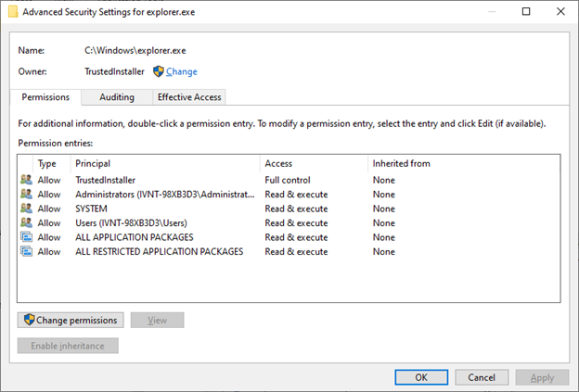Image resolution: width=579 pixels, height=392 pixels.
Task: Click the shield icon next to Change owner
Action: 158,71
